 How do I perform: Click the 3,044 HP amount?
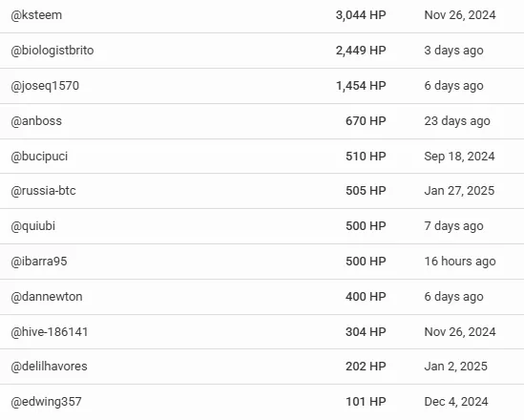361,15
